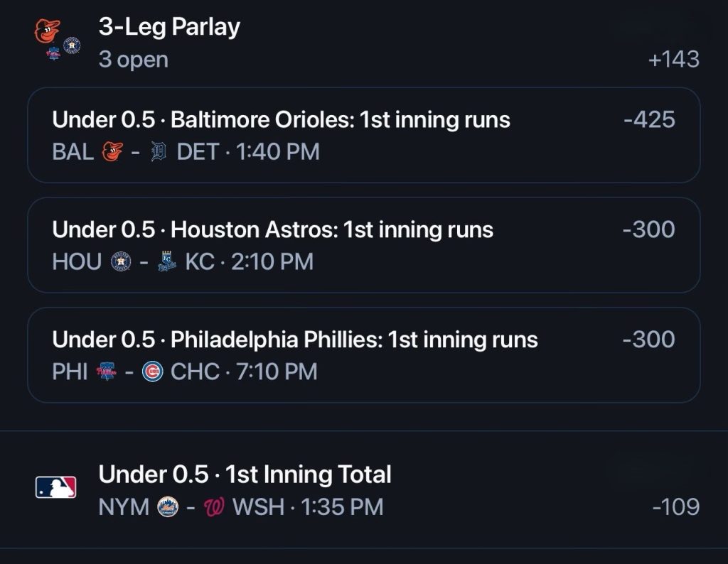Click the Phillies icon next to PHI
Viewport: 728px width, 564px height.
(x=107, y=372)
